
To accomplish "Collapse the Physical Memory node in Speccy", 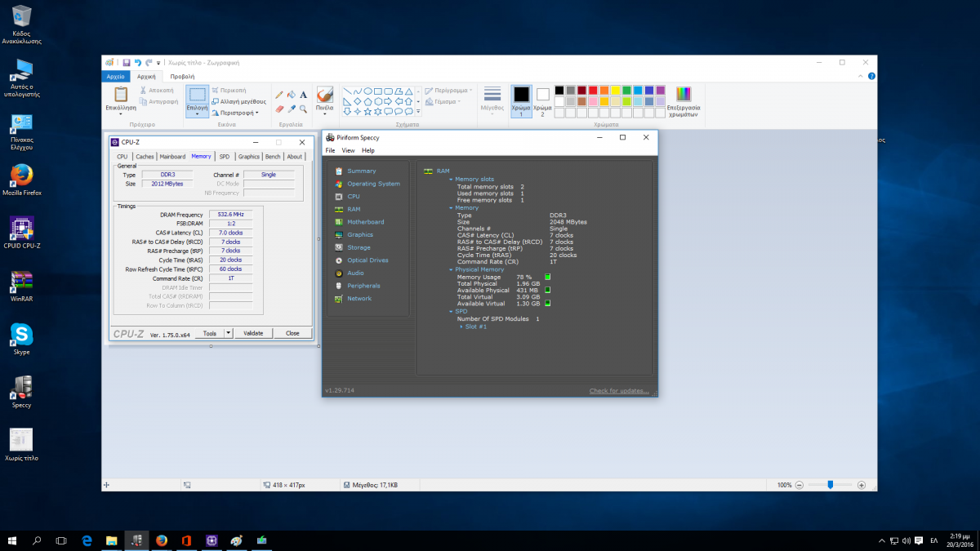I will [451, 269].
